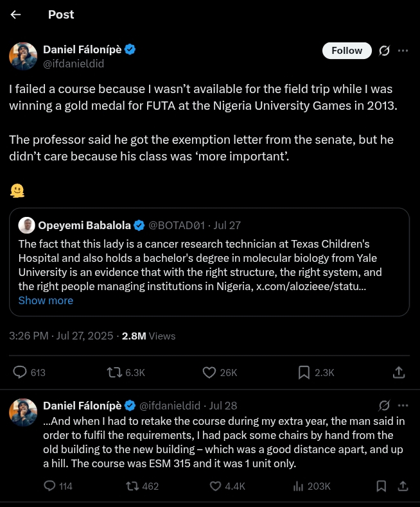This screenshot has width=420, height=507.
Task: Bookmark the main post with 2.3K bookmarks
Action: (x=304, y=372)
